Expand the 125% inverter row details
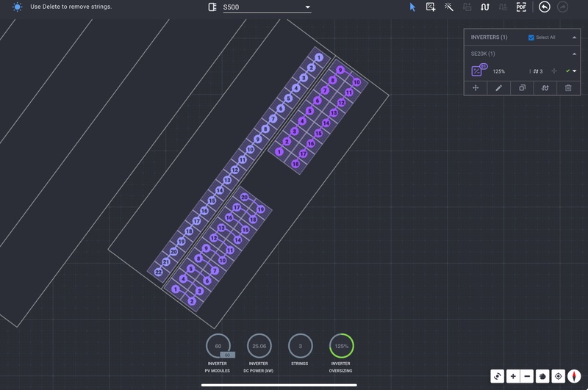This screenshot has height=390, width=588. pos(575,71)
